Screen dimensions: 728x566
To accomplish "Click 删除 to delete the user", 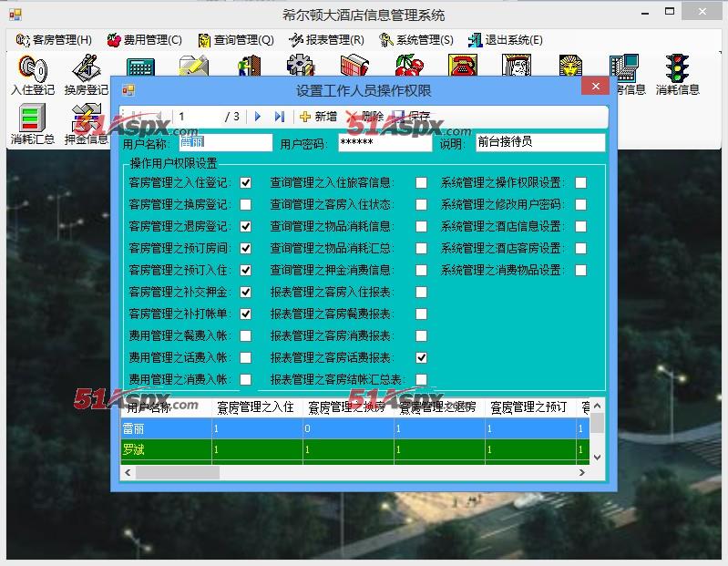I will [366, 117].
